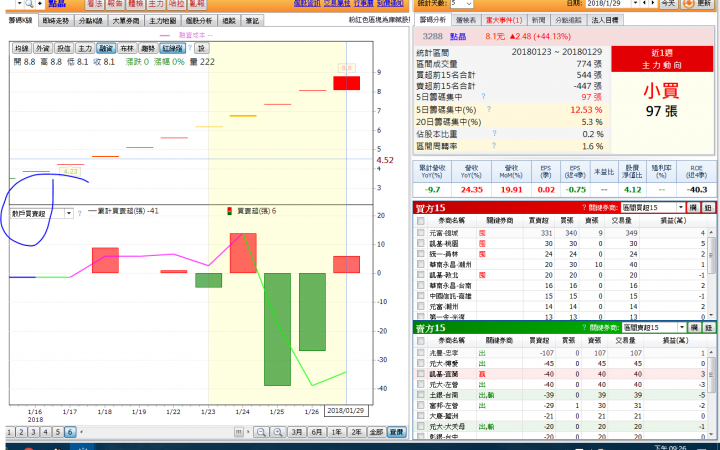Toggle the 布林 indicator button
Image resolution: width=720 pixels, height=450 pixels.
point(127,48)
